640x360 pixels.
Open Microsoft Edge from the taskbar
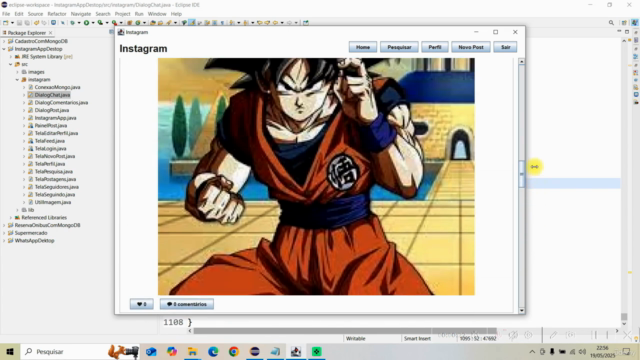click(x=213, y=351)
